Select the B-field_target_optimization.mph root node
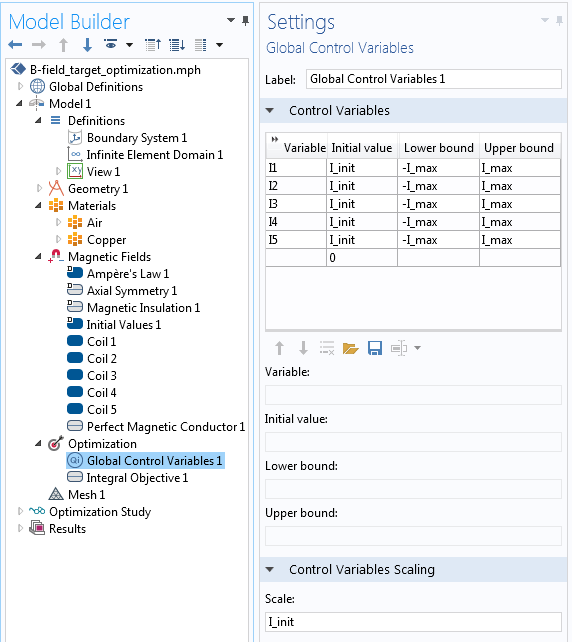 pos(115,70)
